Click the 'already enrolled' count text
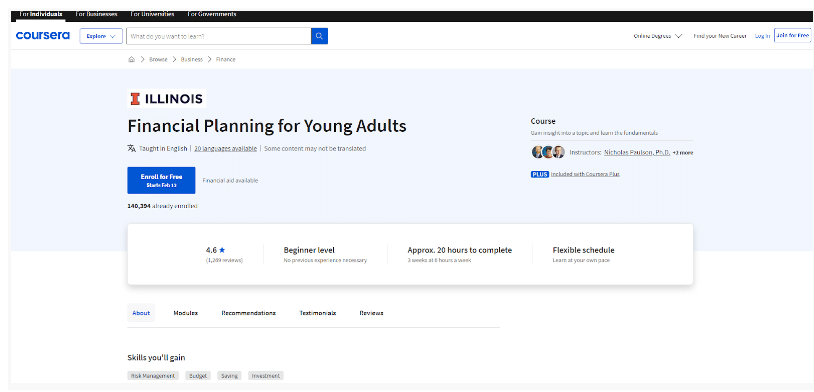Image resolution: width=814 pixels, height=392 pixels. point(162,206)
